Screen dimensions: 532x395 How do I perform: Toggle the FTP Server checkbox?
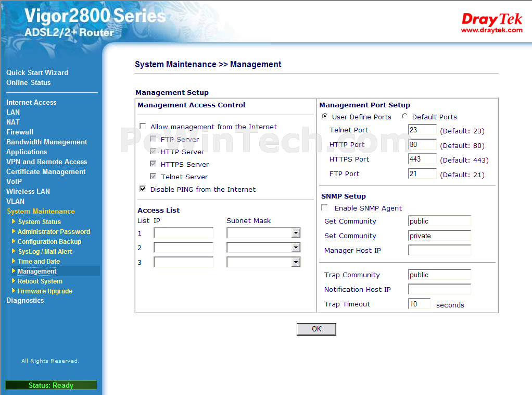[153, 139]
